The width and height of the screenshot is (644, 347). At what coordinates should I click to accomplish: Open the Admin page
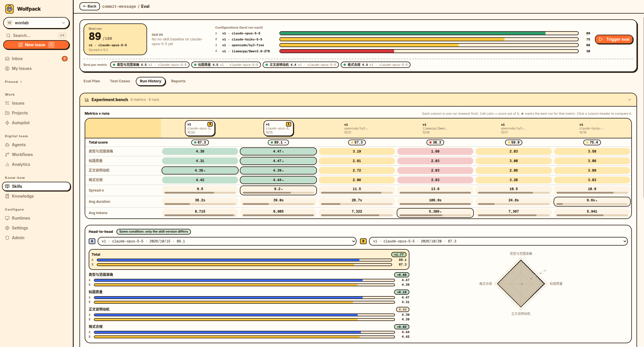36,238
